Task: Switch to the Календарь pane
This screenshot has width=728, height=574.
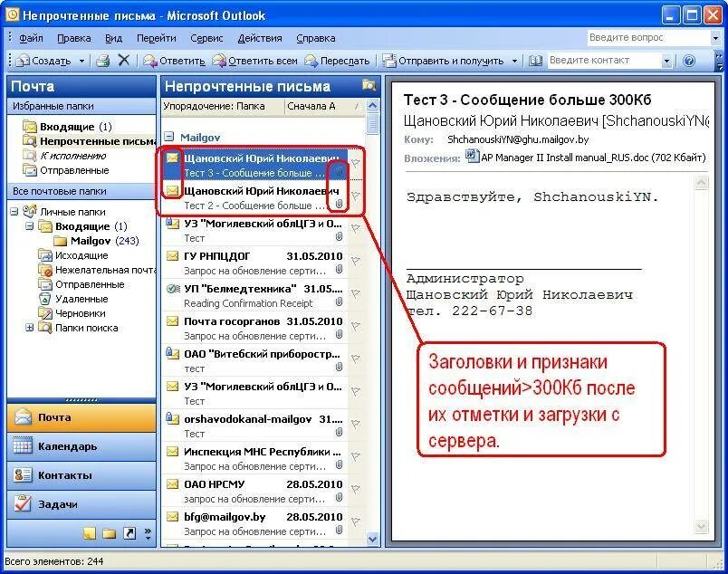Action: click(81, 446)
